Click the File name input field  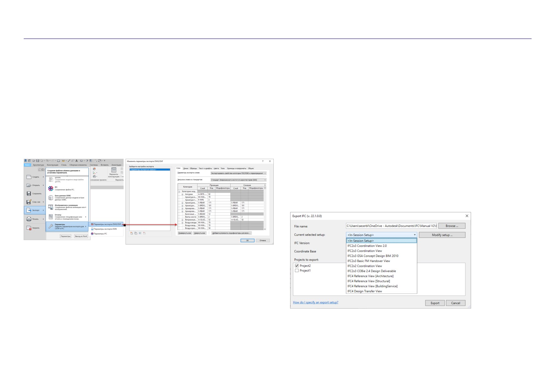(391, 226)
